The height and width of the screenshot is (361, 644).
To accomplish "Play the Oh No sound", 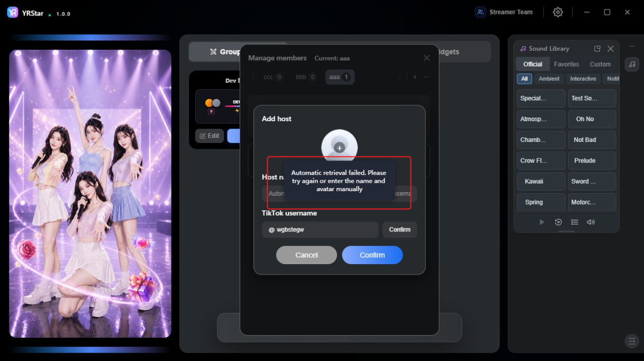I will [x=592, y=119].
